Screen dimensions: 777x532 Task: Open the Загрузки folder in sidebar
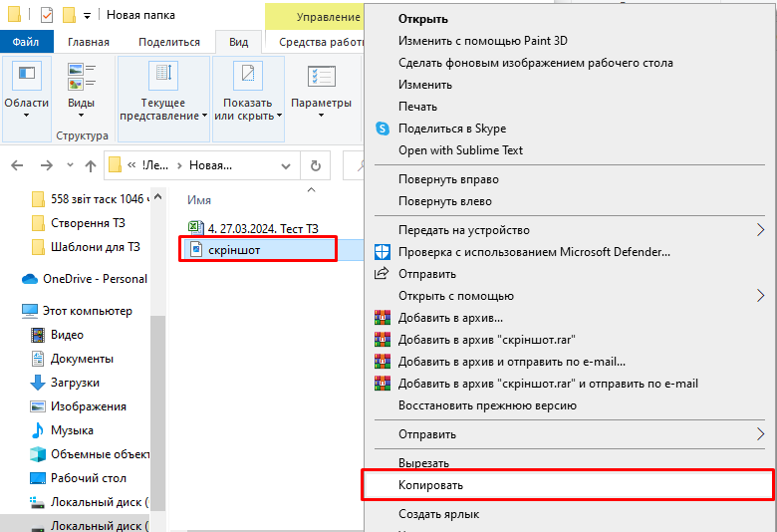click(x=75, y=383)
